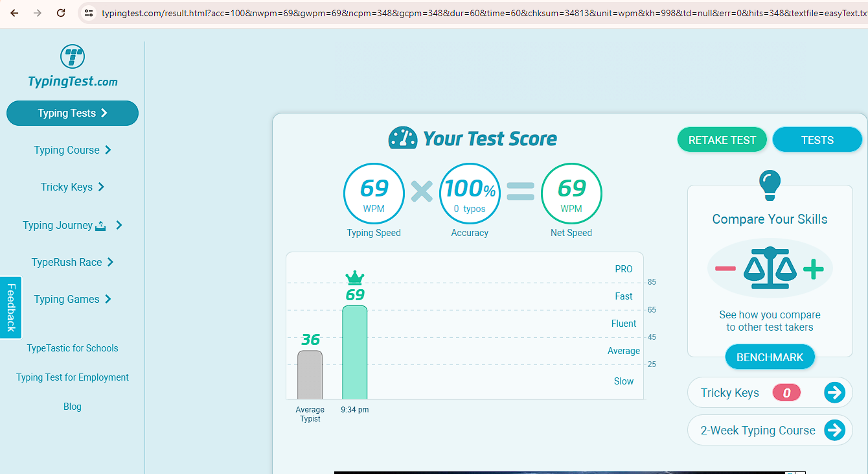The height and width of the screenshot is (474, 868).
Task: Click the Your Test Score heading
Action: pyautogui.click(x=490, y=138)
